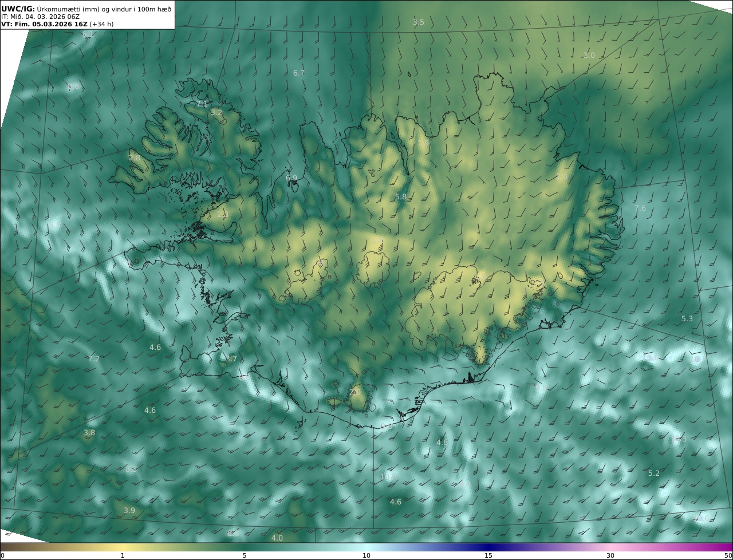Click the map value '6.7'

pyautogui.click(x=299, y=73)
